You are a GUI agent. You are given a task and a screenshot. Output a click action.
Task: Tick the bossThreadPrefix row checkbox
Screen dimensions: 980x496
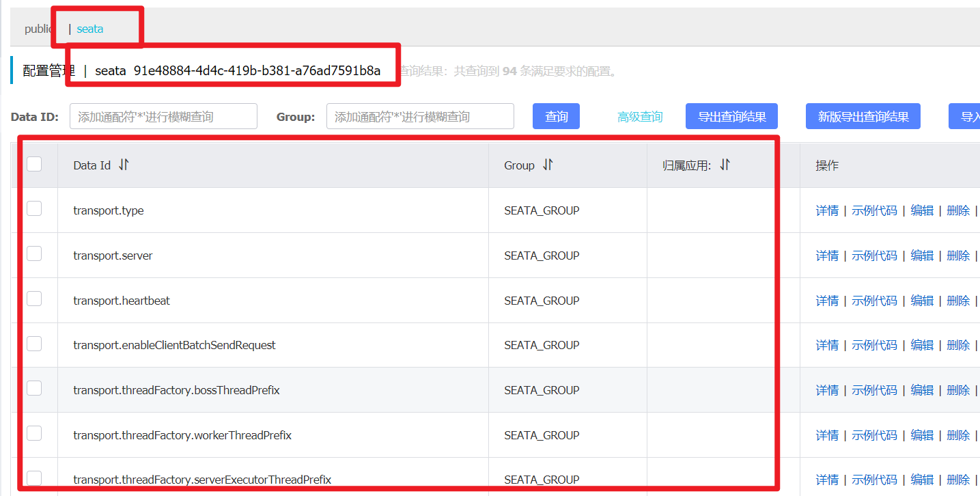point(34,388)
